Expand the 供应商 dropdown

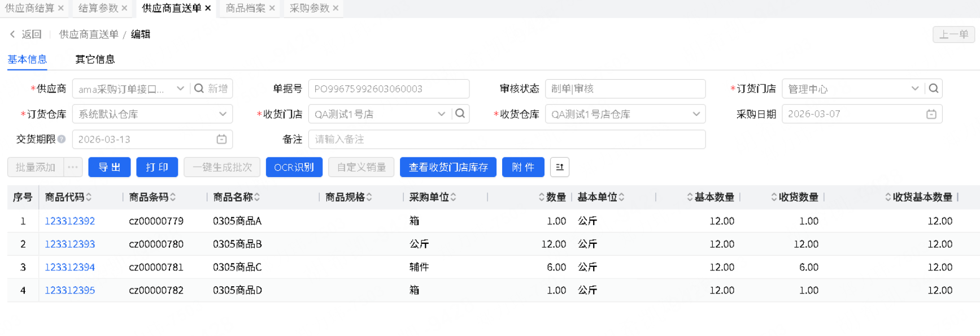pyautogui.click(x=180, y=88)
